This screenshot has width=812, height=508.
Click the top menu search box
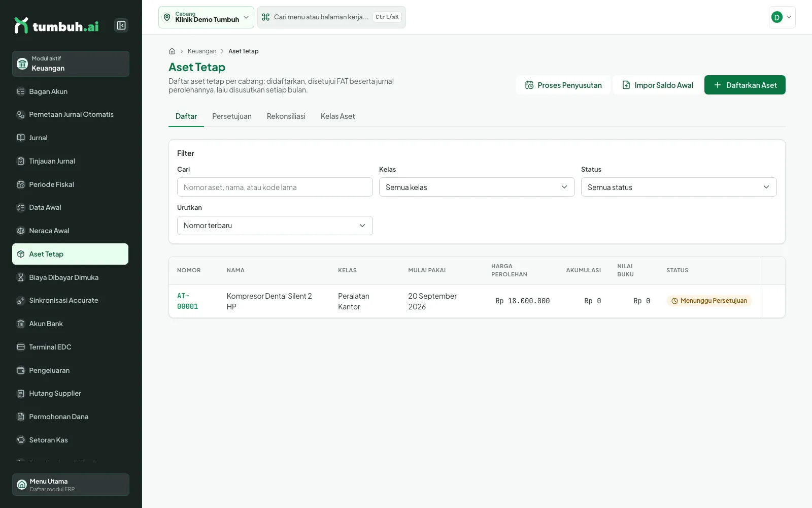(331, 17)
